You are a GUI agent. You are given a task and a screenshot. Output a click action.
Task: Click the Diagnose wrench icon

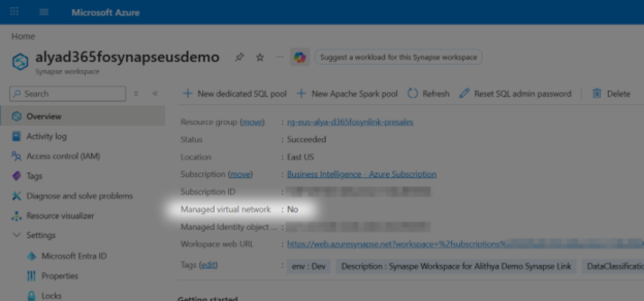(x=16, y=196)
